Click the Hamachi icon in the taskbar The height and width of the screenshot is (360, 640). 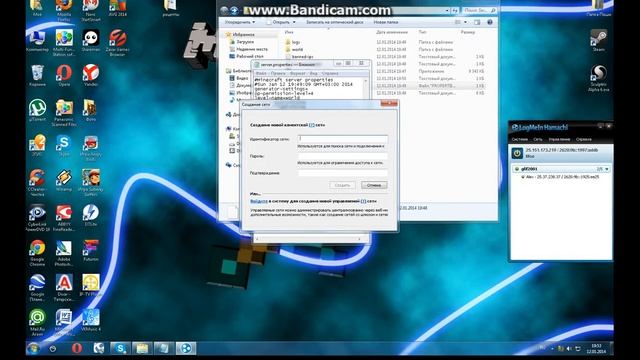[186, 348]
